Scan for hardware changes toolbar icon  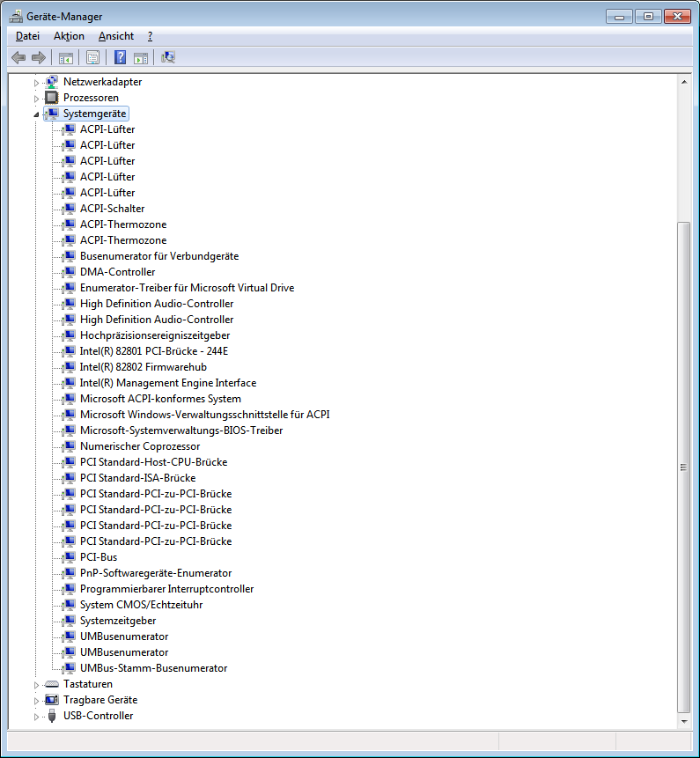click(168, 57)
